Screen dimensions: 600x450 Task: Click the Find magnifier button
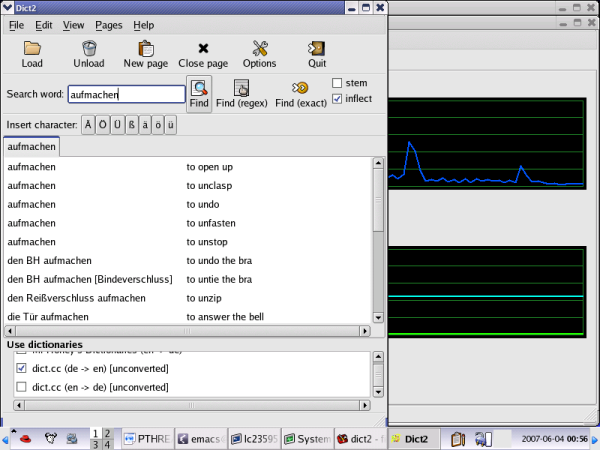tap(199, 94)
